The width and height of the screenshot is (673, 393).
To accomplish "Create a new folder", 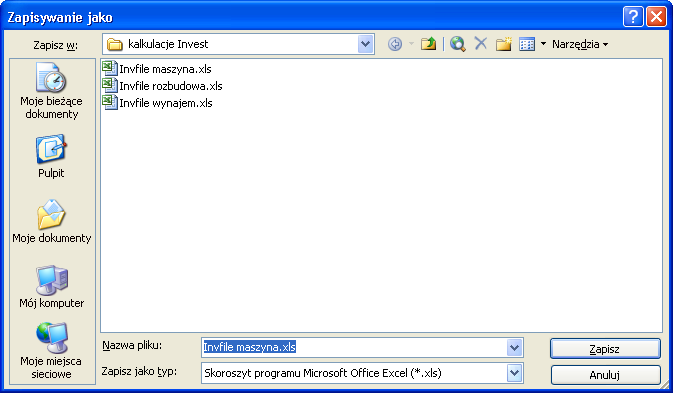I will coord(504,44).
